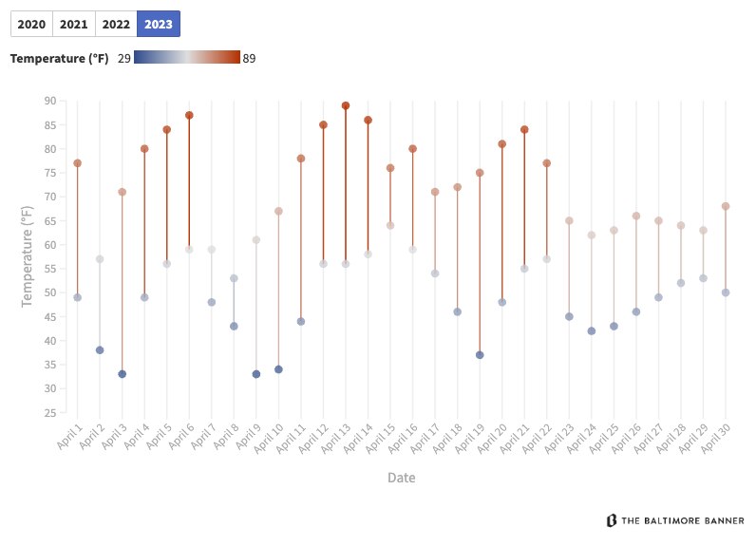Click the Date x-axis title
This screenshot has height=546, width=756.
tap(401, 478)
